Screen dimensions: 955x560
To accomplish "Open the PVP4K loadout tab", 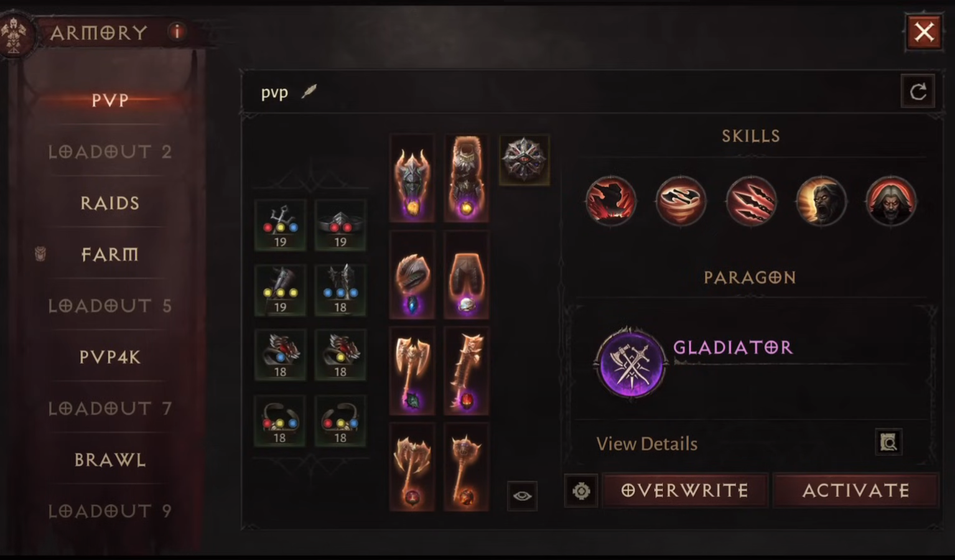I will tap(110, 357).
